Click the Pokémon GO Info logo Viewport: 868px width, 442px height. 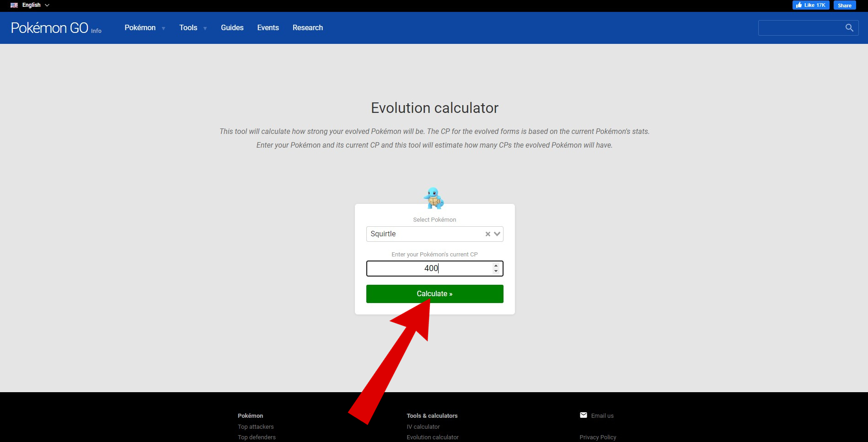pyautogui.click(x=56, y=28)
